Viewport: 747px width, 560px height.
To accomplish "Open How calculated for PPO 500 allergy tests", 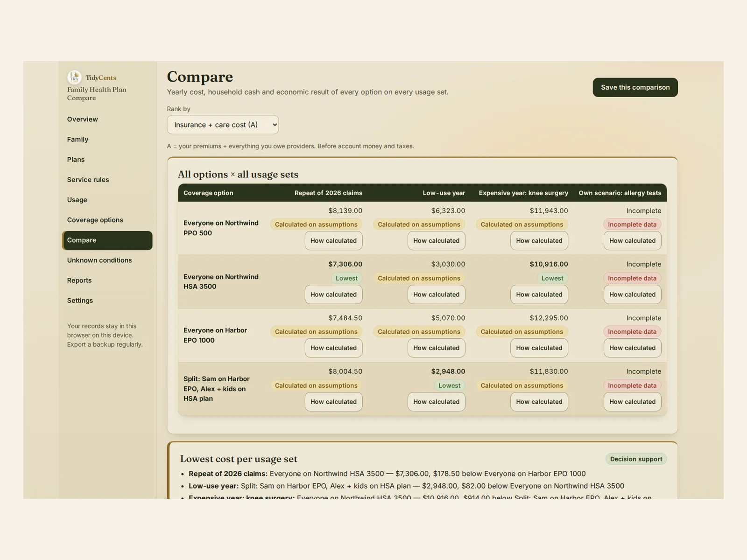I will tap(632, 241).
